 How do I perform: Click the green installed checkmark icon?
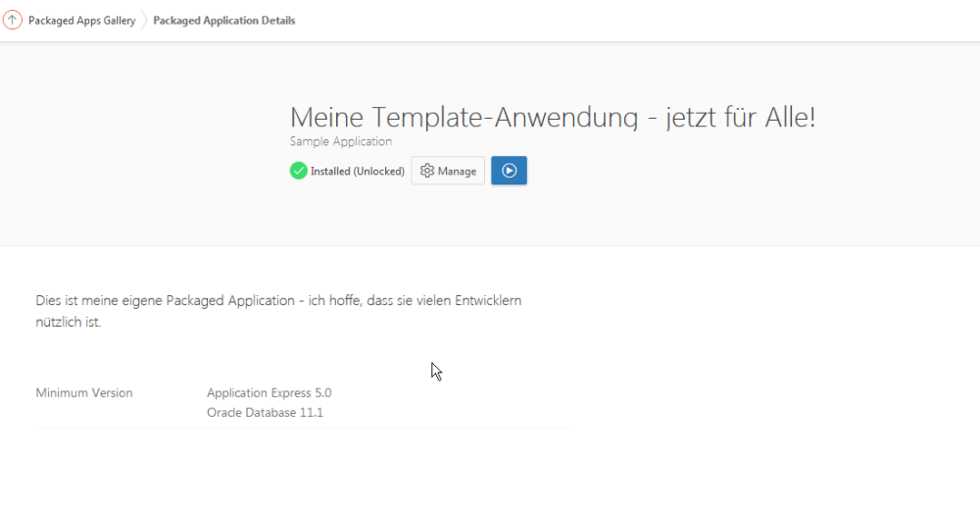(x=298, y=170)
